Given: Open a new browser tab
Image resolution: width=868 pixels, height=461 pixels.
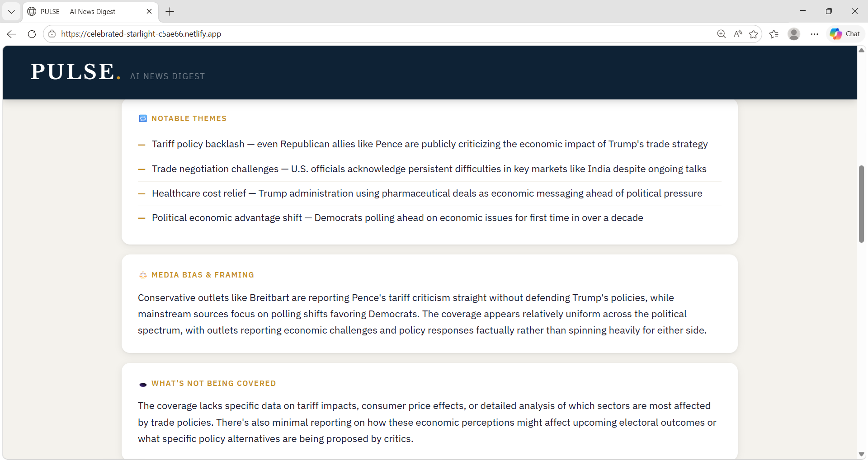Looking at the screenshot, I should click(170, 11).
